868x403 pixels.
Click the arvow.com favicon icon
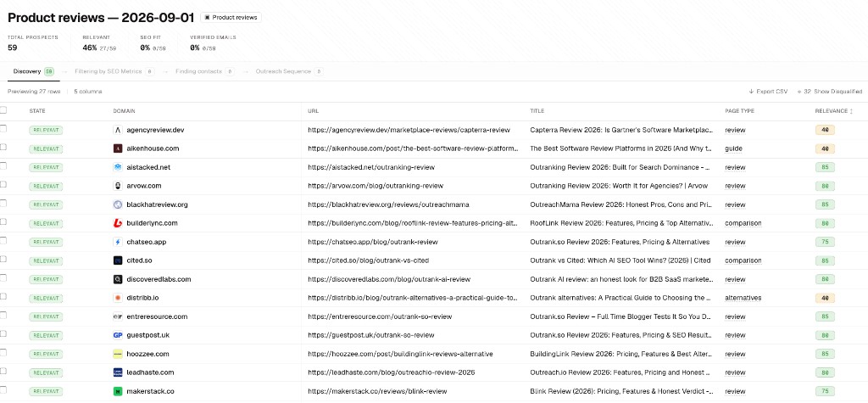coord(117,186)
